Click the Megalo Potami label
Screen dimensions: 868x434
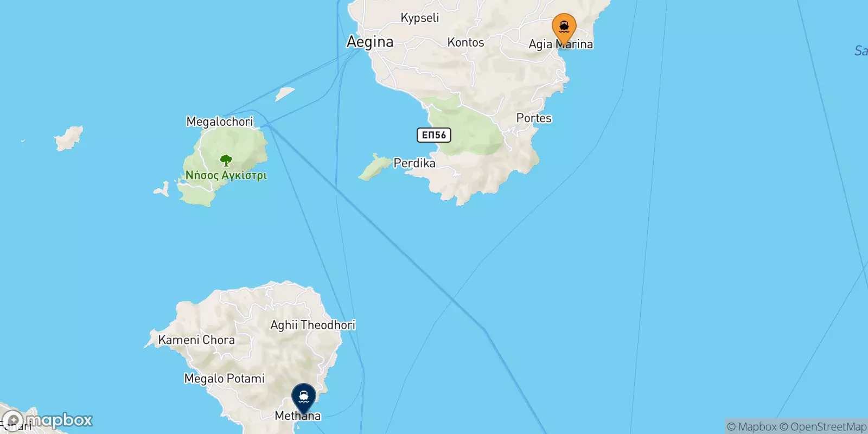coord(225,379)
